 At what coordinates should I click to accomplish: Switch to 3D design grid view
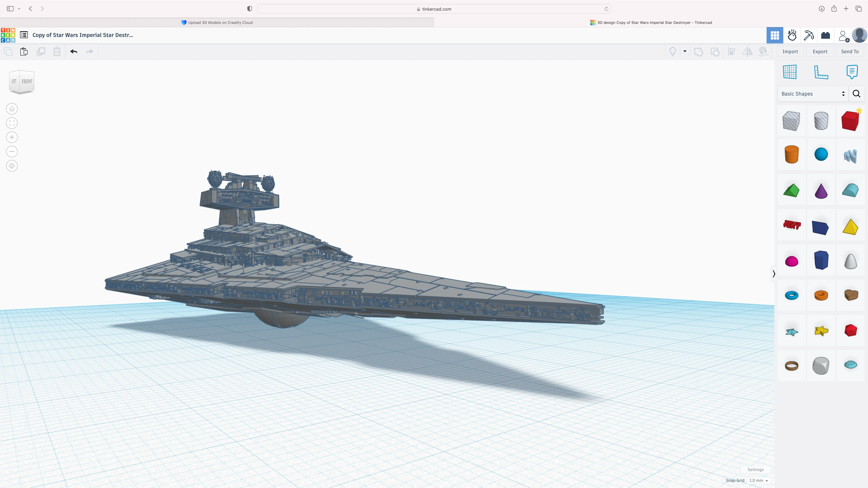tap(775, 35)
